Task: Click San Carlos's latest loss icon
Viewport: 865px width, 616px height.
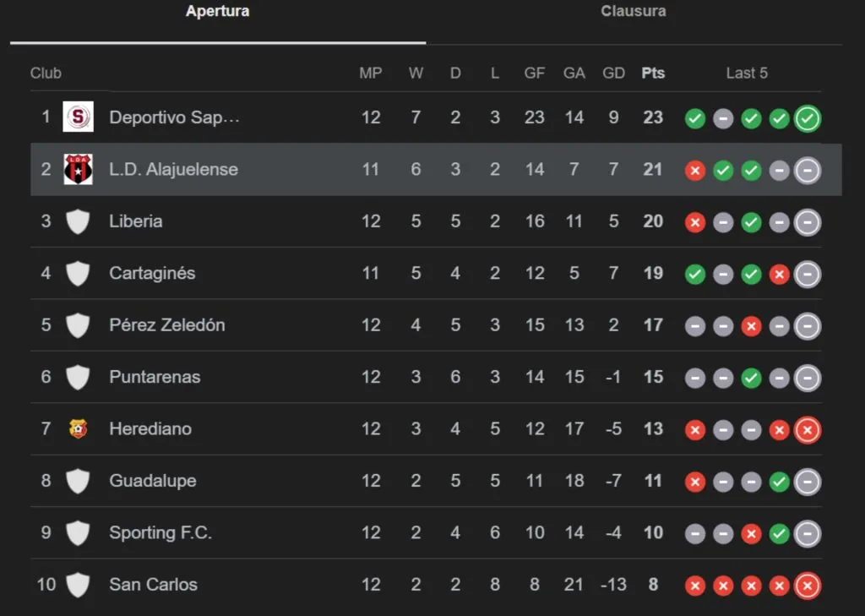Action: [808, 586]
